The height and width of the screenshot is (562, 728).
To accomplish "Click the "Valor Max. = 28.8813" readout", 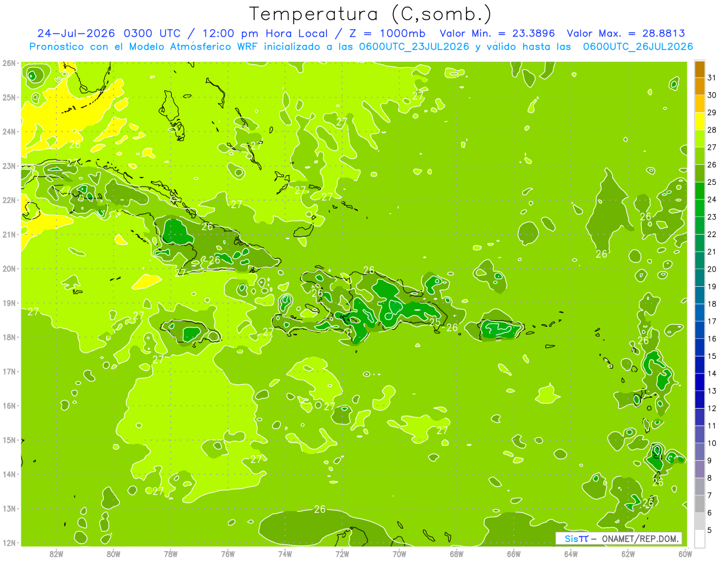I will 626,33.
